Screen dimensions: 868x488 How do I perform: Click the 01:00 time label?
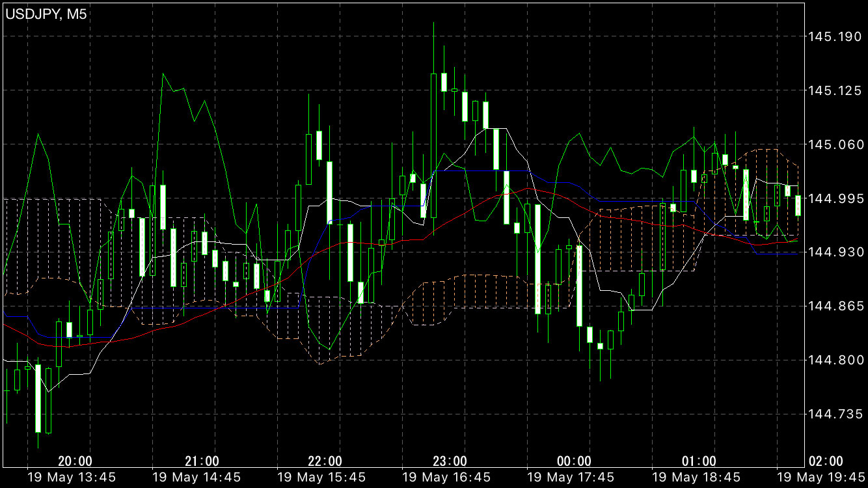[699, 461]
